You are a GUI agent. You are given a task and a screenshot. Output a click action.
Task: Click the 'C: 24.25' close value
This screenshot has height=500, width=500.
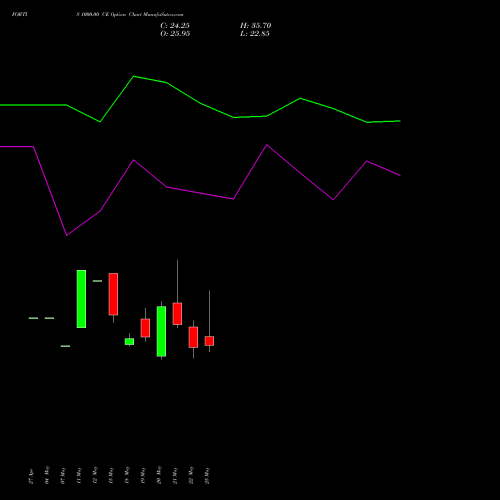point(175,25)
